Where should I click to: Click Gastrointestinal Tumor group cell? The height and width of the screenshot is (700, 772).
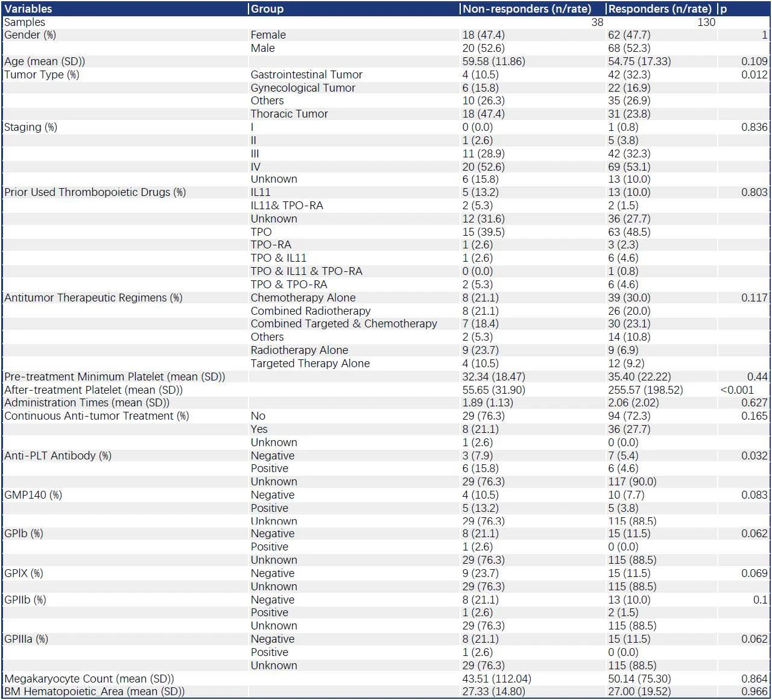tap(307, 75)
